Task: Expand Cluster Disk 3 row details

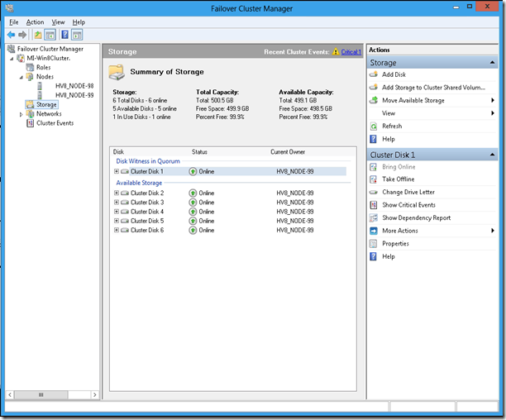Action: (117, 203)
